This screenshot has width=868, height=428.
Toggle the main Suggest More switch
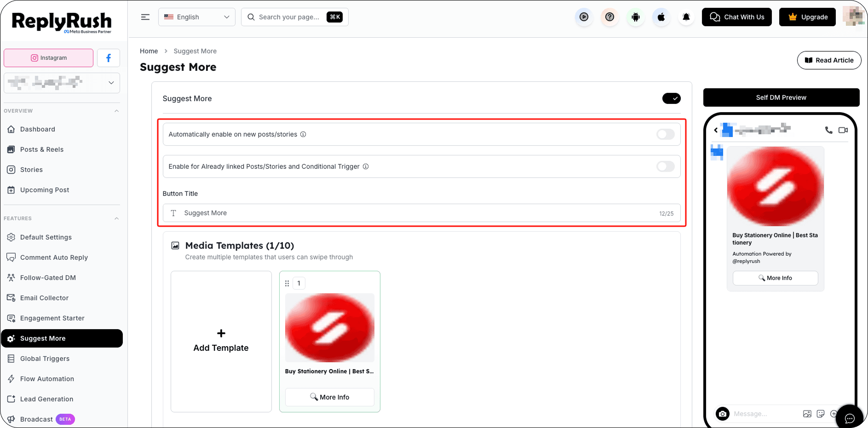(x=672, y=98)
